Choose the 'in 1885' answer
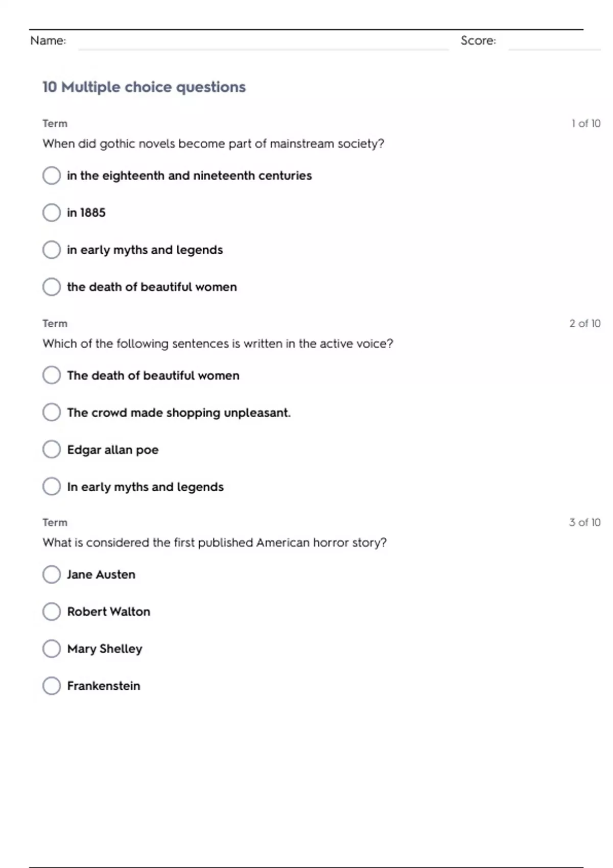613x868 pixels. [x=52, y=212]
